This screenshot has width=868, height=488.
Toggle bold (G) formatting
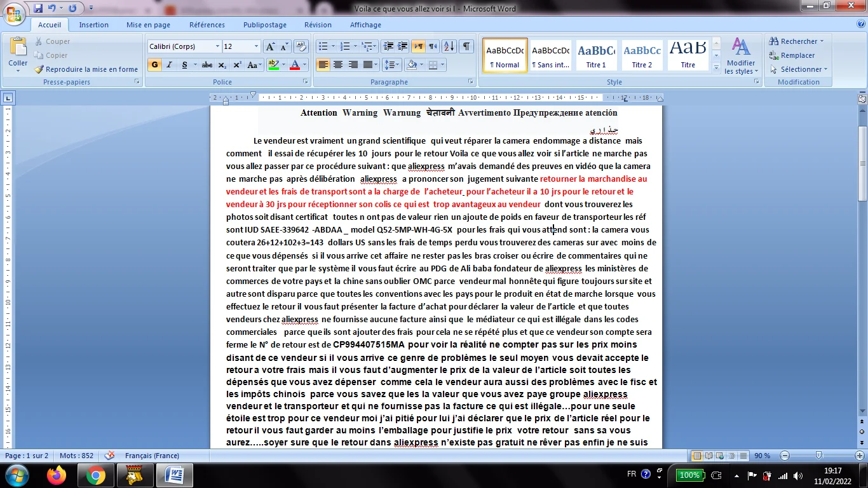[x=154, y=65]
